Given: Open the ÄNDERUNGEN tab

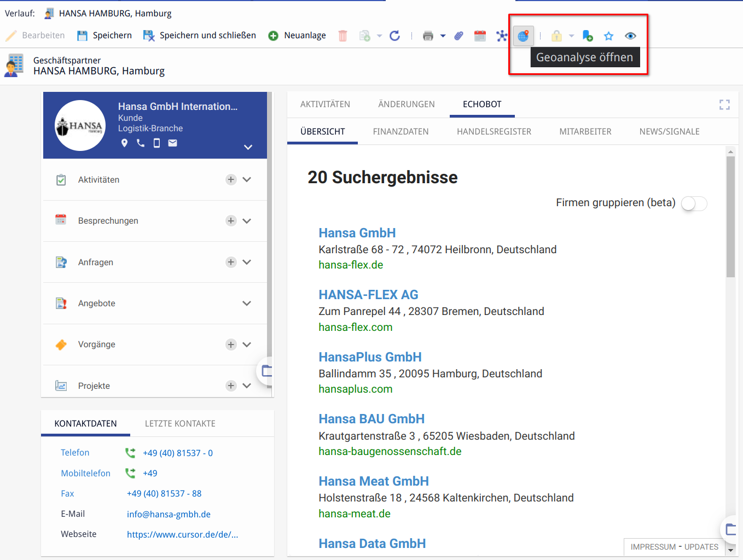Looking at the screenshot, I should [406, 104].
